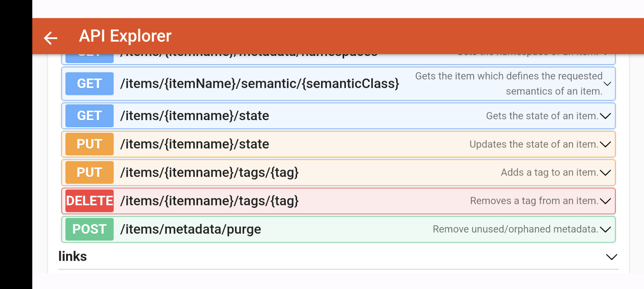
Task: Open DELETE /items/{itemname}/tags/{tag} path
Action: pos(209,201)
